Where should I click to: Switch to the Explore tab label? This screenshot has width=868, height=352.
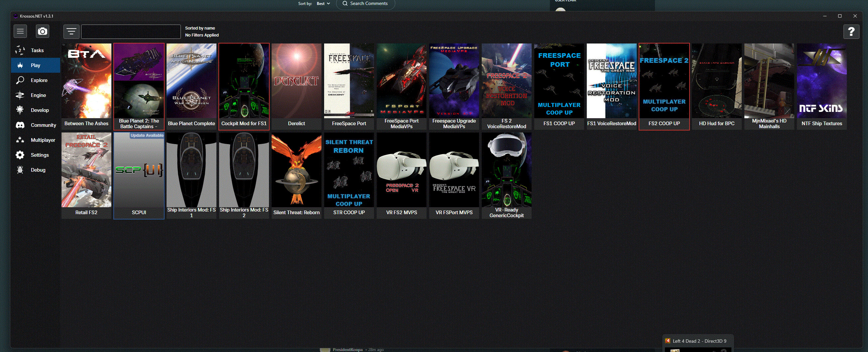pyautogui.click(x=39, y=80)
